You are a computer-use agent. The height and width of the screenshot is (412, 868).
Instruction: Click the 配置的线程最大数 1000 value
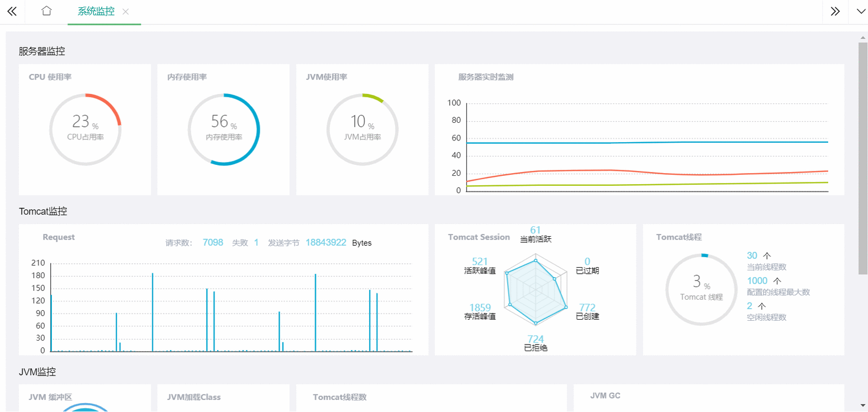point(757,281)
